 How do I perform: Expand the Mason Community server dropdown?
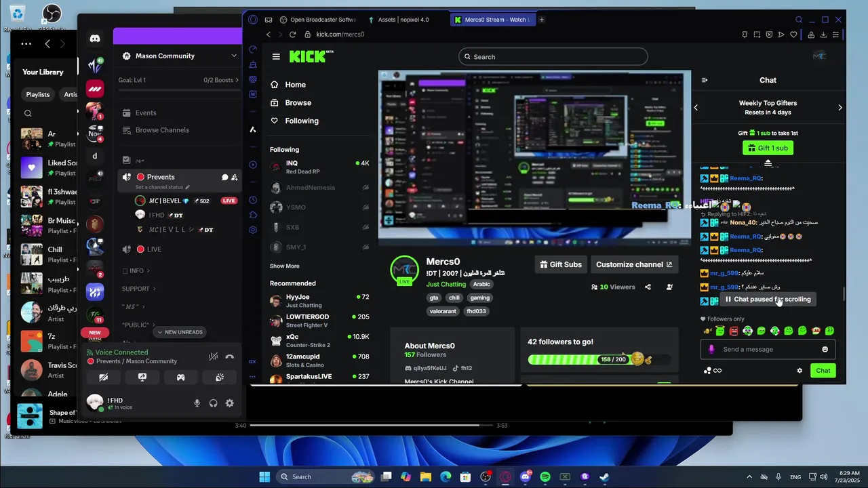point(234,56)
